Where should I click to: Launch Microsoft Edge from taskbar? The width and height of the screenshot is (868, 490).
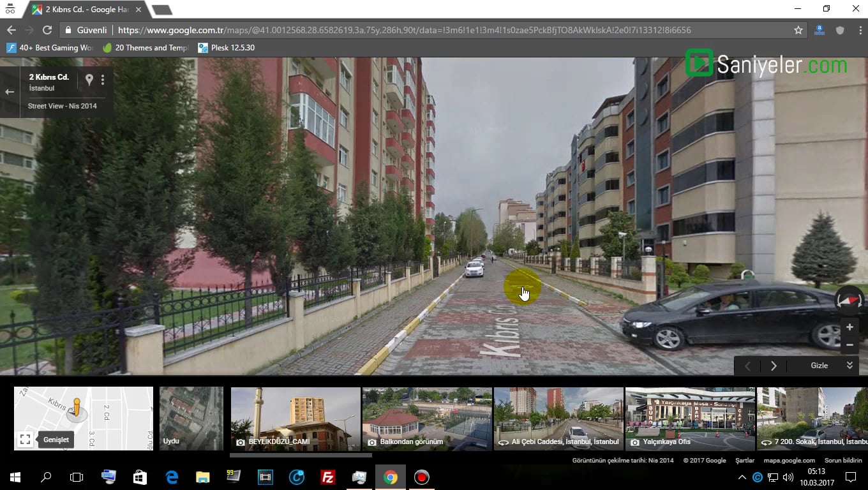tap(171, 477)
